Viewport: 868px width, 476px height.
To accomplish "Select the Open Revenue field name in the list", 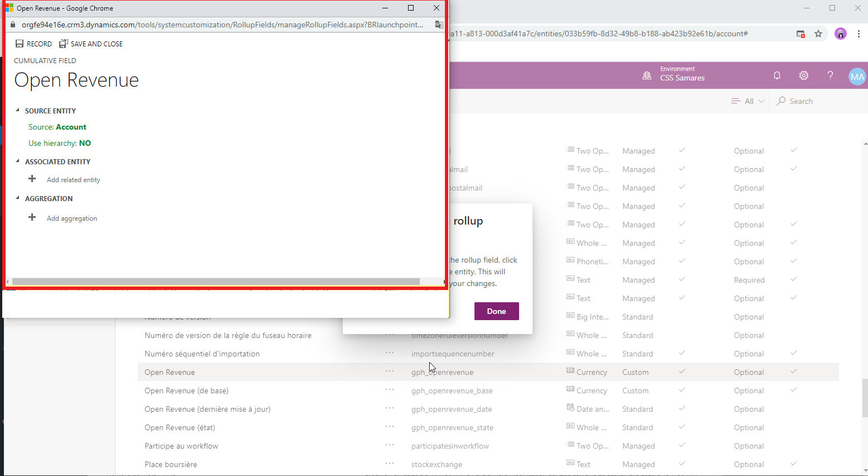I will [170, 372].
